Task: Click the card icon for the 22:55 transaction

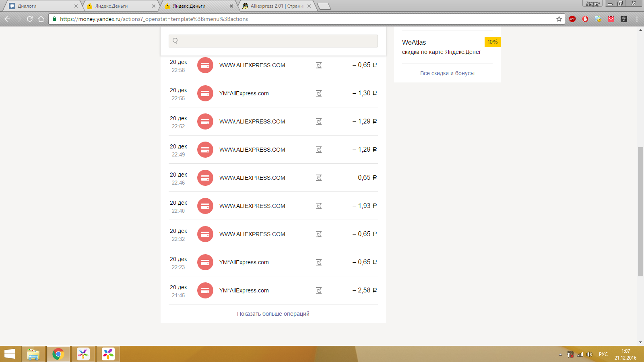Action: click(x=205, y=93)
